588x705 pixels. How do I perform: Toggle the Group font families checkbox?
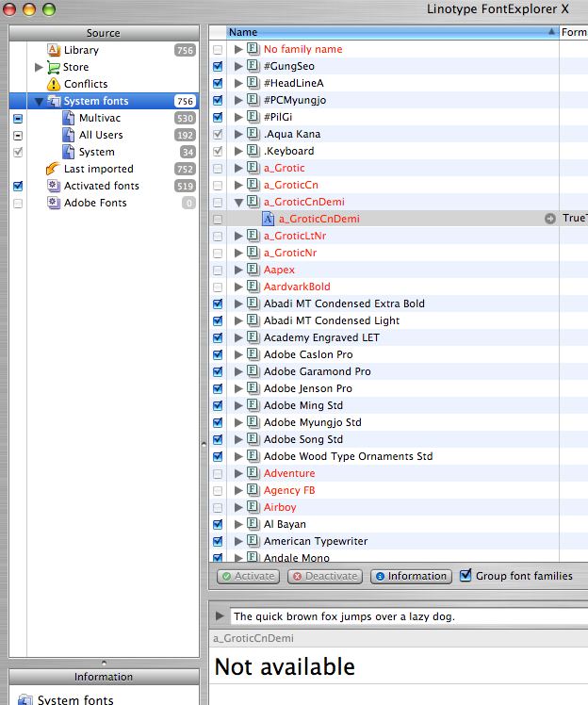pos(465,575)
